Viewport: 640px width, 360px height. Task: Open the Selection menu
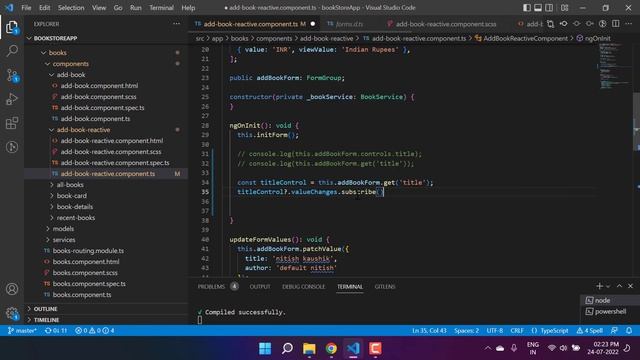pos(71,8)
